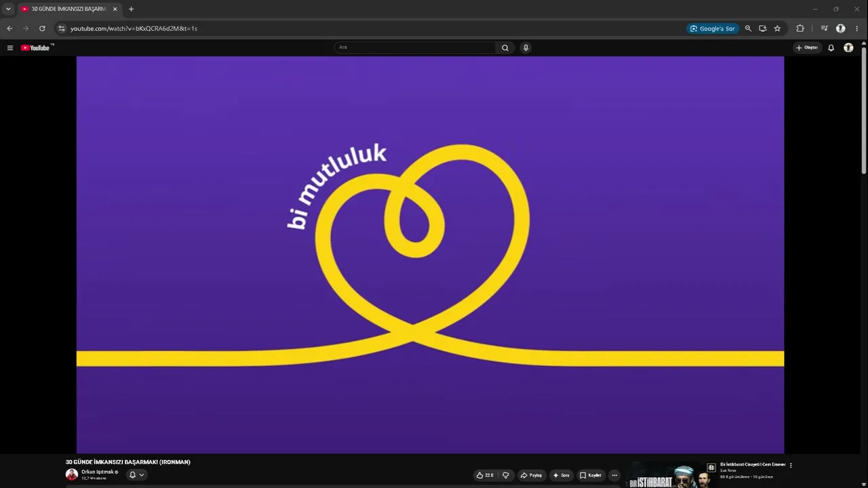The height and width of the screenshot is (488, 868).
Task: Close the YouTube video tab
Action: (115, 9)
